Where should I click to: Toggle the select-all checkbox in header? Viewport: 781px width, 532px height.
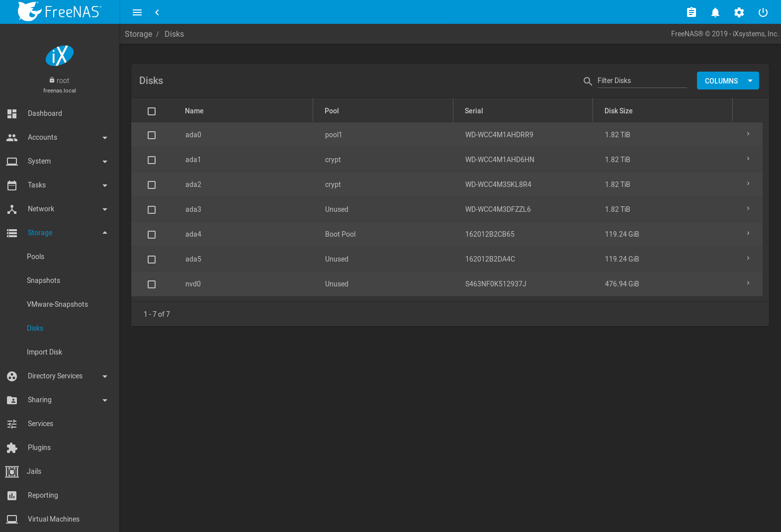152,111
